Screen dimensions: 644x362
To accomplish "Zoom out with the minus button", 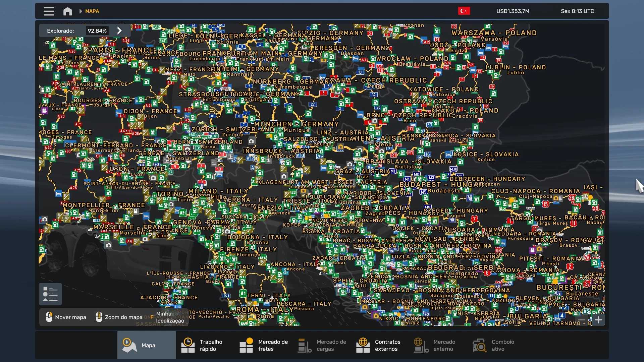I will click(582, 320).
